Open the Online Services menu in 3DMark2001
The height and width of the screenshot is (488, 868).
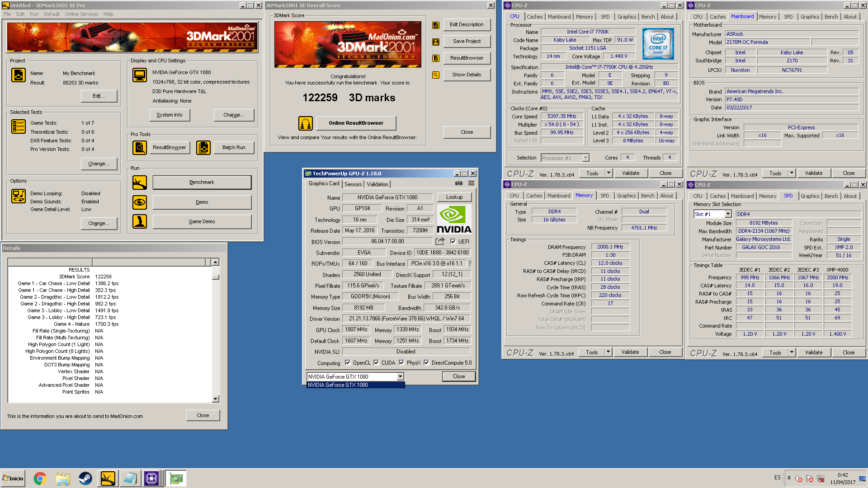pos(81,14)
